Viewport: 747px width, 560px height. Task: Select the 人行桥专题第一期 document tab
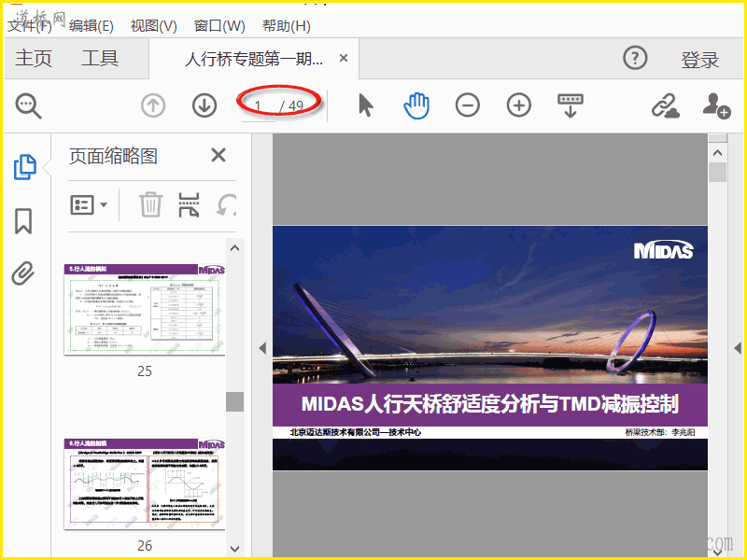[x=253, y=59]
